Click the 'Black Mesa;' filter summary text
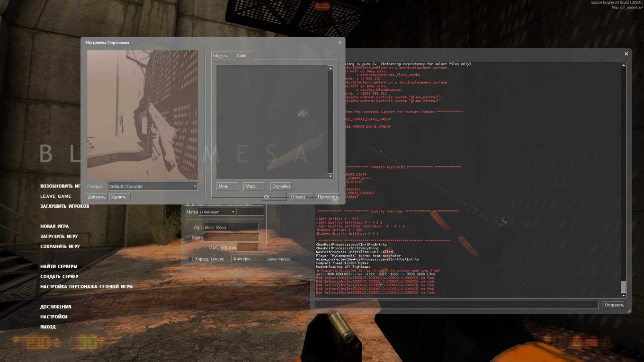The height and width of the screenshot is (362, 644). (278, 259)
